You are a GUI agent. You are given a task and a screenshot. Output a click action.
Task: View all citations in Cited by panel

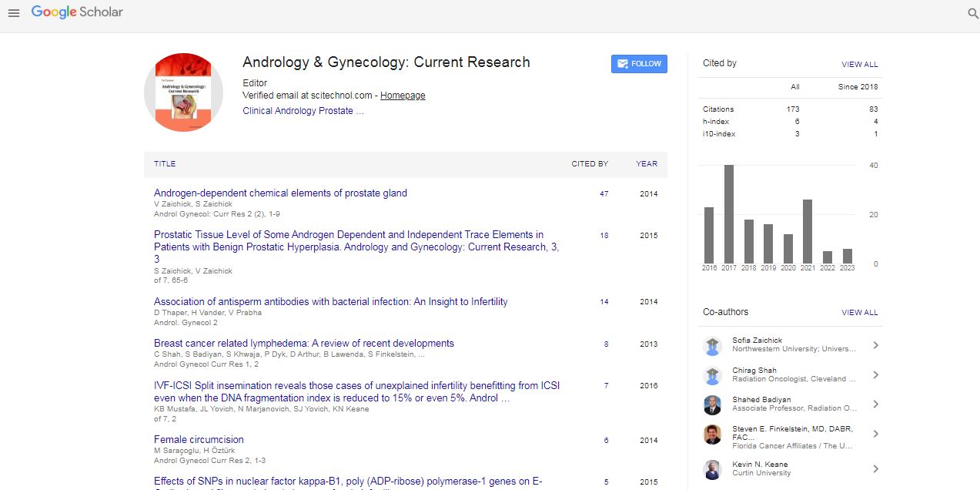[859, 65]
